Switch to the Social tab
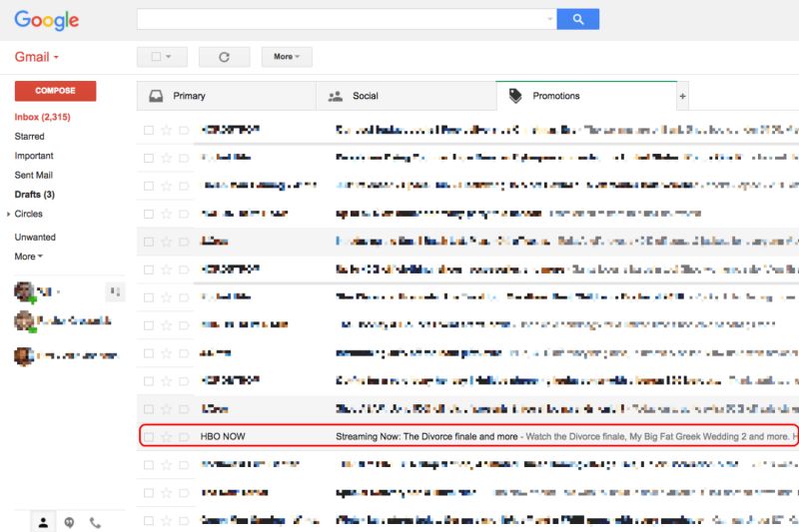 (x=406, y=96)
